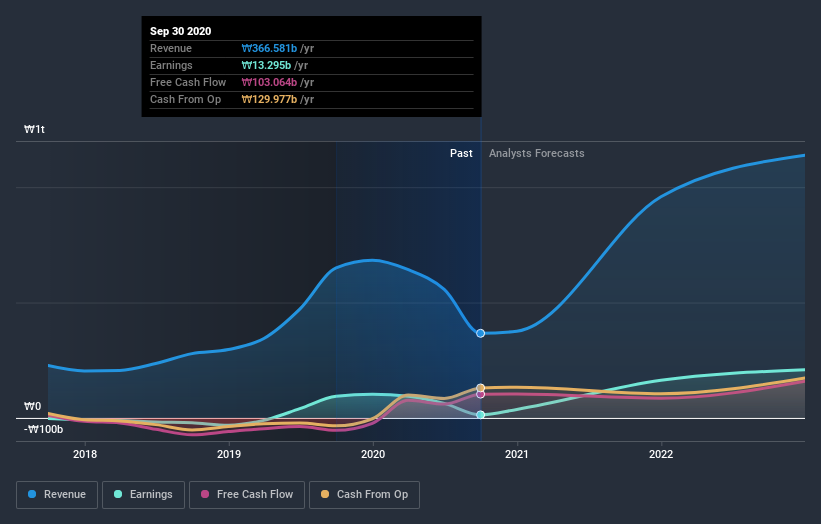Click the pink Free Cash Flow data point
Viewport: 821px width, 524px height.
pos(480,394)
